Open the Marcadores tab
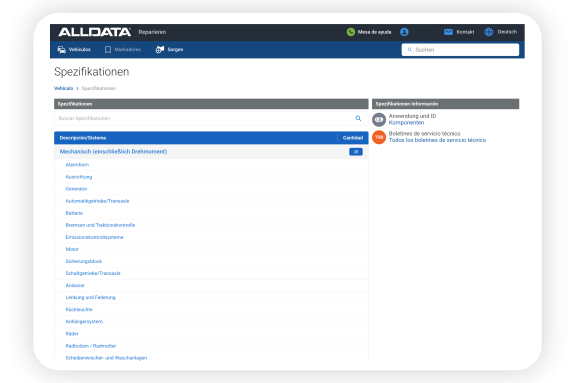 click(123, 50)
